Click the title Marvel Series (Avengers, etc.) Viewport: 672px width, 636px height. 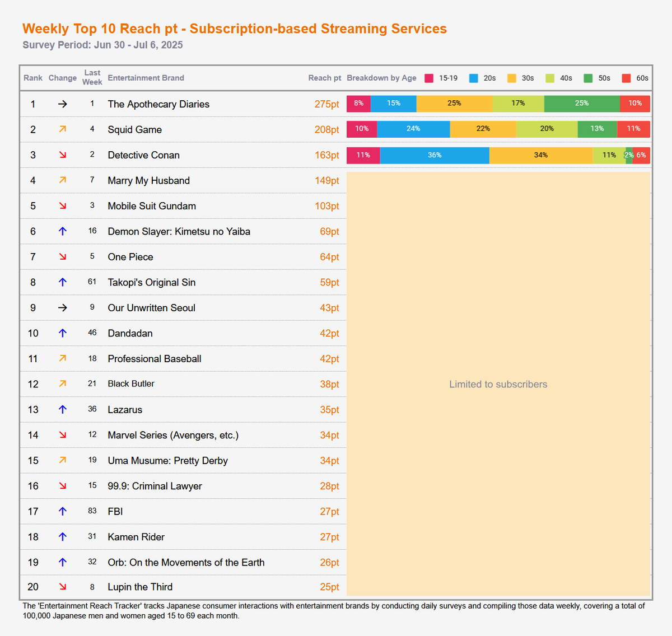pos(173,435)
